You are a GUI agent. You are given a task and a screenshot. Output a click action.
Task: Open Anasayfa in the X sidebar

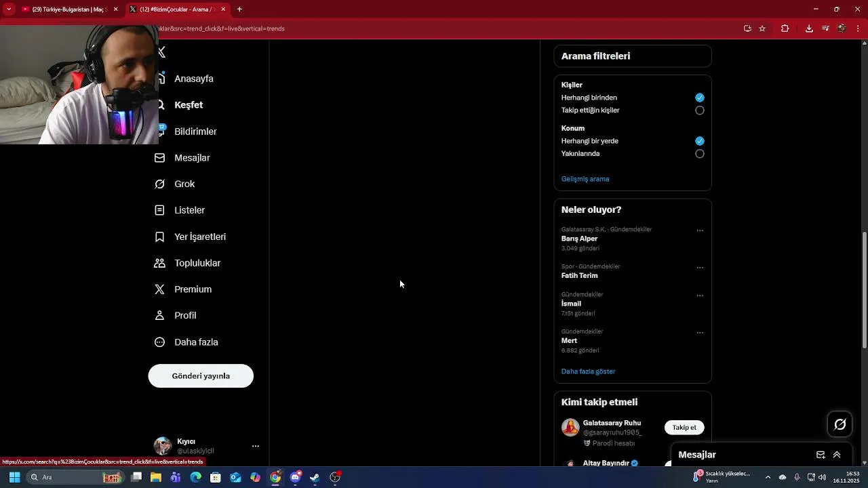click(194, 79)
